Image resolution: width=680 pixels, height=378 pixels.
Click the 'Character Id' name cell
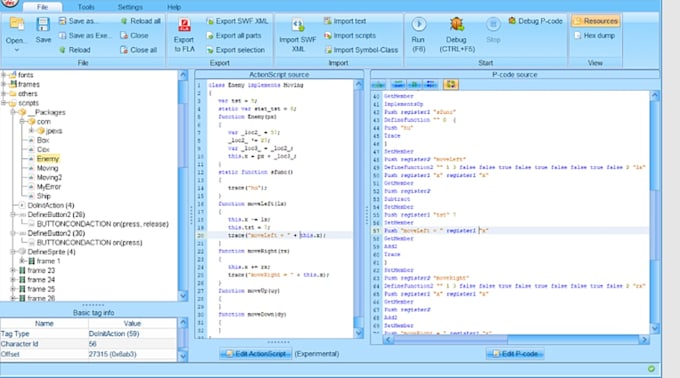(44, 344)
